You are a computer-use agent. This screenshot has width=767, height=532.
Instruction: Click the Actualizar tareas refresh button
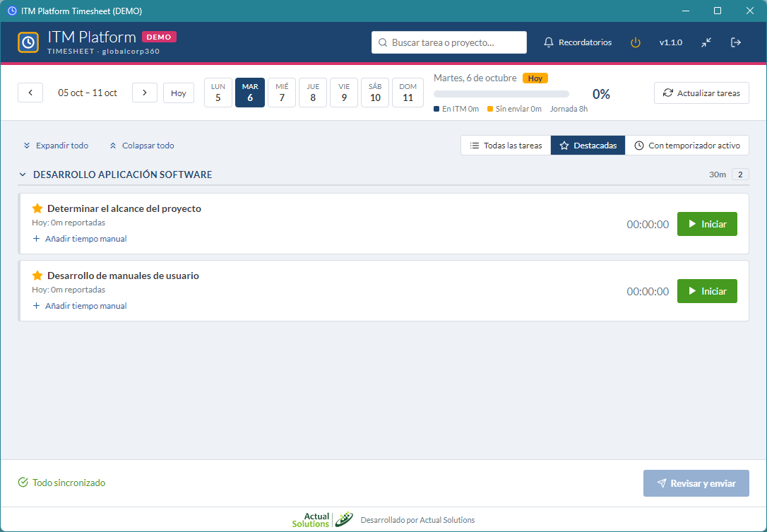coord(701,93)
